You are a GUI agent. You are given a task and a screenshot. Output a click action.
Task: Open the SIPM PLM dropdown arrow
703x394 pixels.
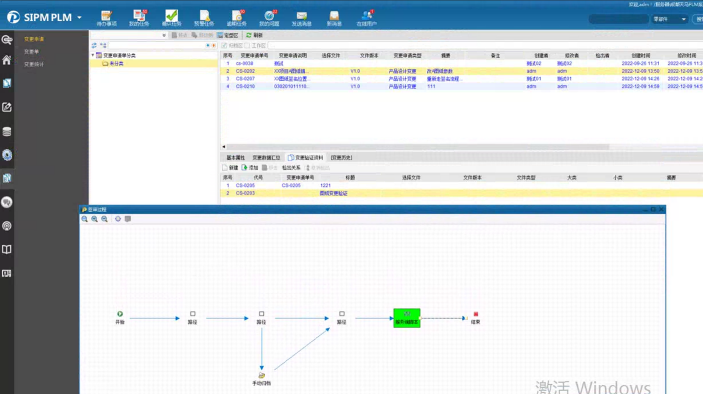pos(79,17)
